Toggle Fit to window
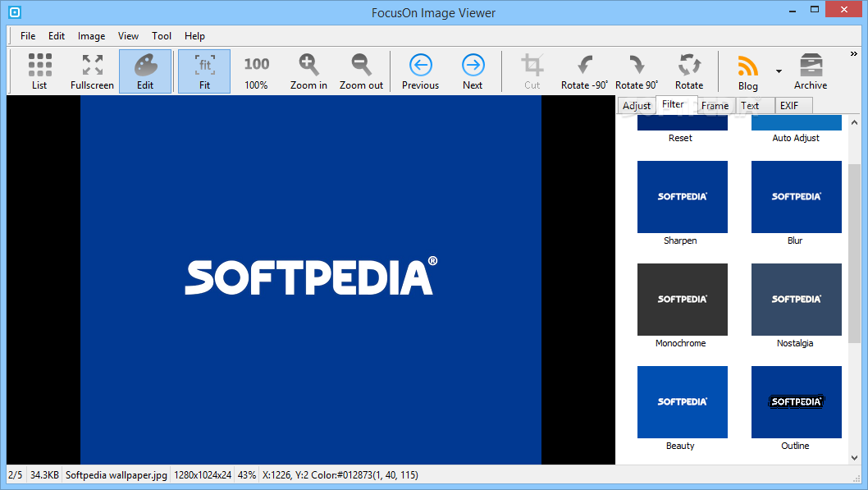 (204, 71)
